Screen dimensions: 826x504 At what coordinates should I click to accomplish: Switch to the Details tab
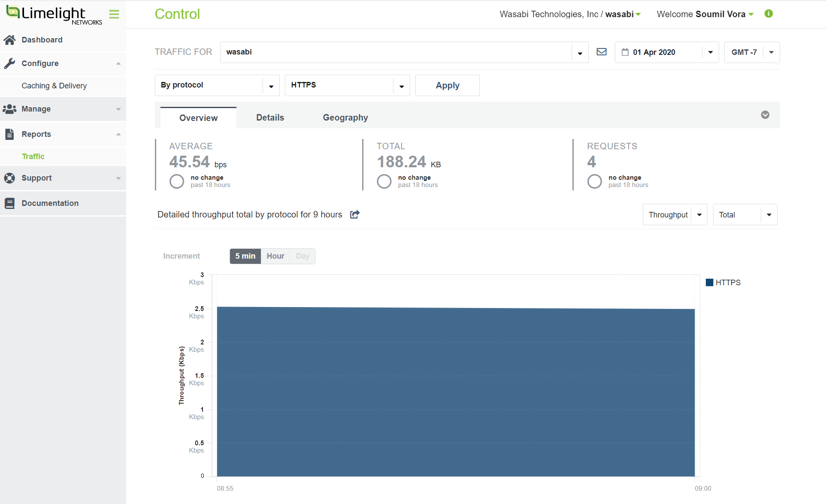[270, 118]
